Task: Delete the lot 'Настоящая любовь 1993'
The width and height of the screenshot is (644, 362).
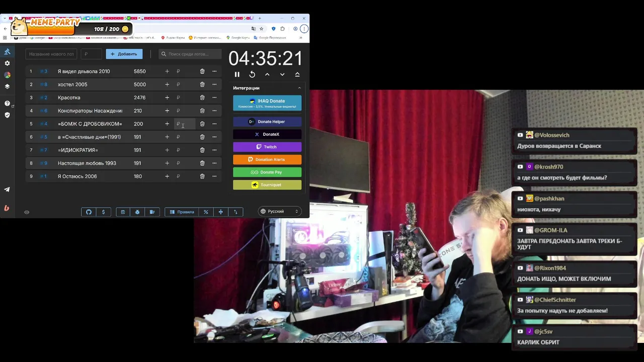Action: [x=202, y=163]
